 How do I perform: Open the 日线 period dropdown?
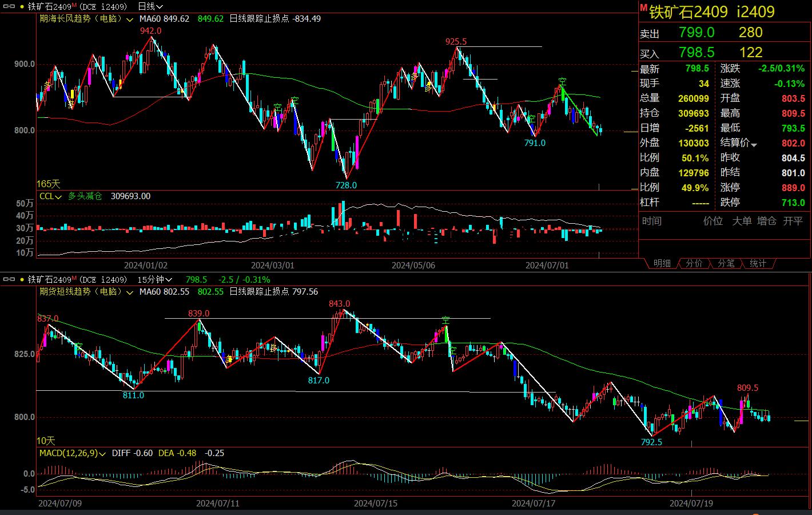click(x=150, y=6)
